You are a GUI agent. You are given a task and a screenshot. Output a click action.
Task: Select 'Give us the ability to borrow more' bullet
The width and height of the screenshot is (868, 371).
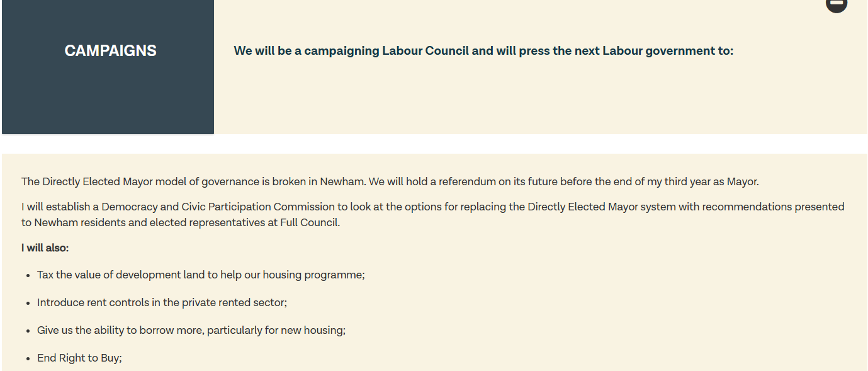pyautogui.click(x=191, y=330)
